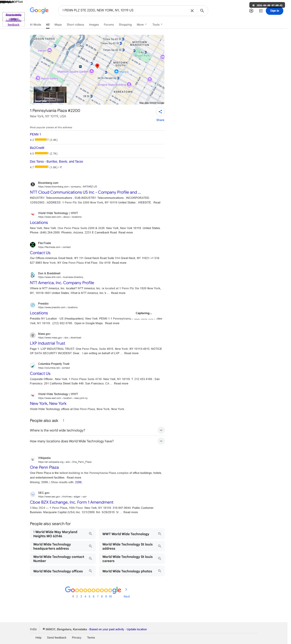
Task: Click inside the Google search input field
Action: 124,11
